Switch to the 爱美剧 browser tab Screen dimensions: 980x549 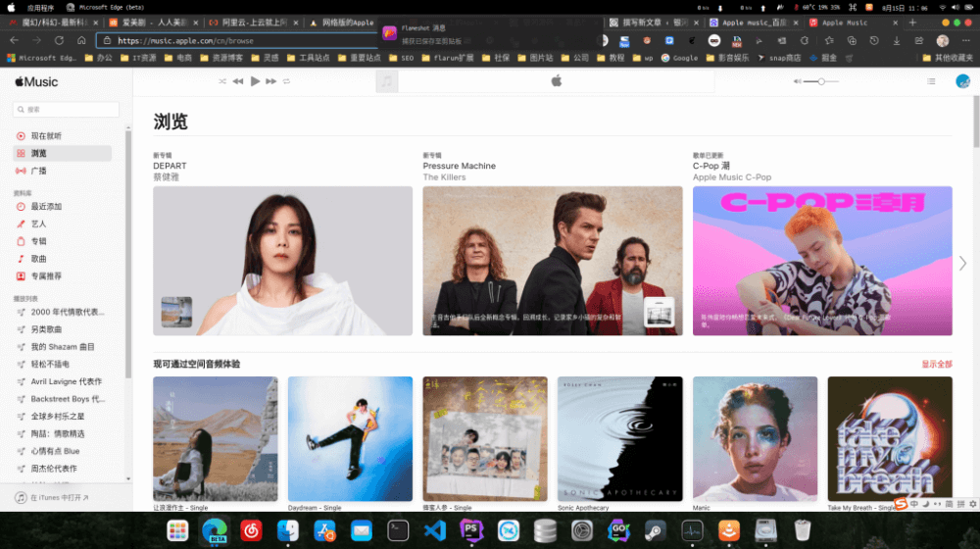coord(154,23)
